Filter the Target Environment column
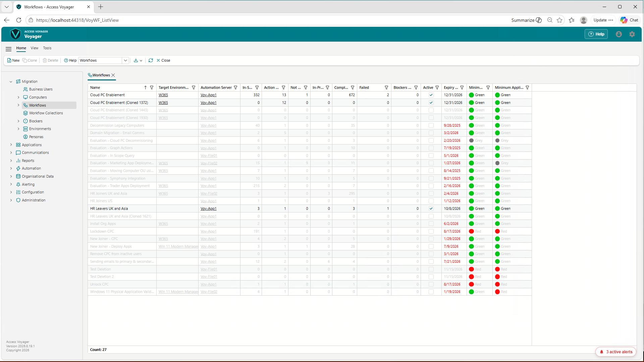The image size is (644, 362). click(194, 88)
